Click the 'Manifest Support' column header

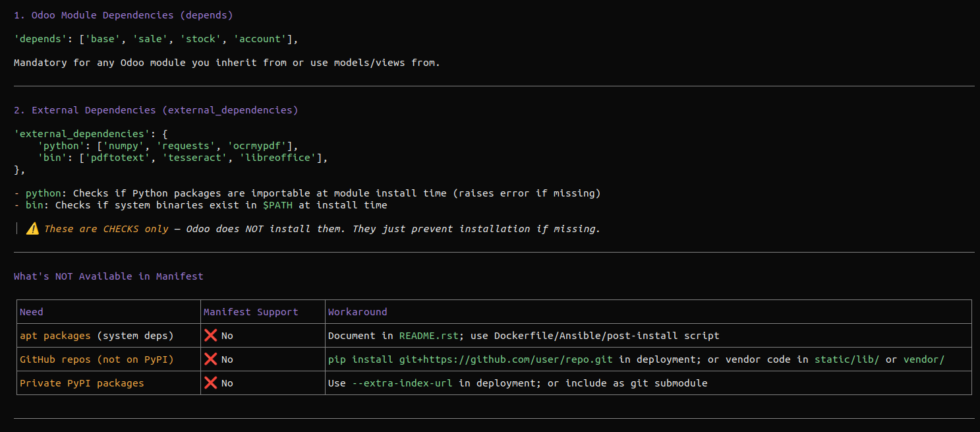[251, 312]
